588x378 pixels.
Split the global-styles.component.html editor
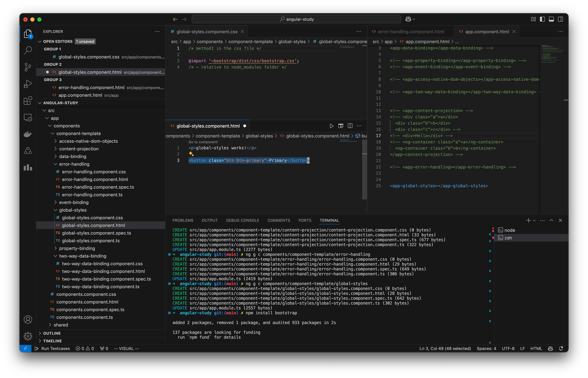point(350,126)
